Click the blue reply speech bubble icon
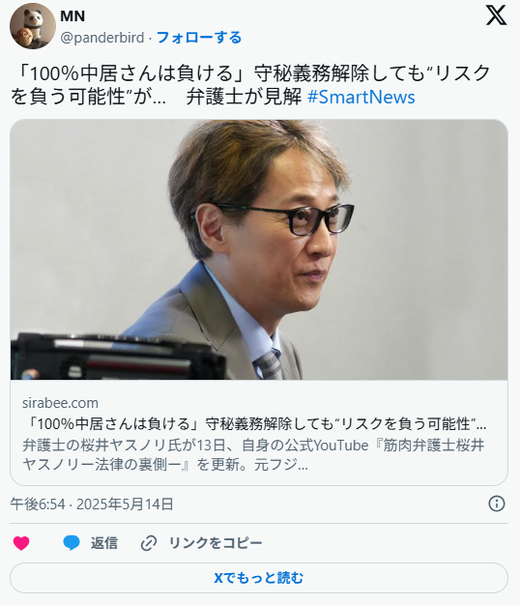520x605 pixels. pyautogui.click(x=71, y=543)
